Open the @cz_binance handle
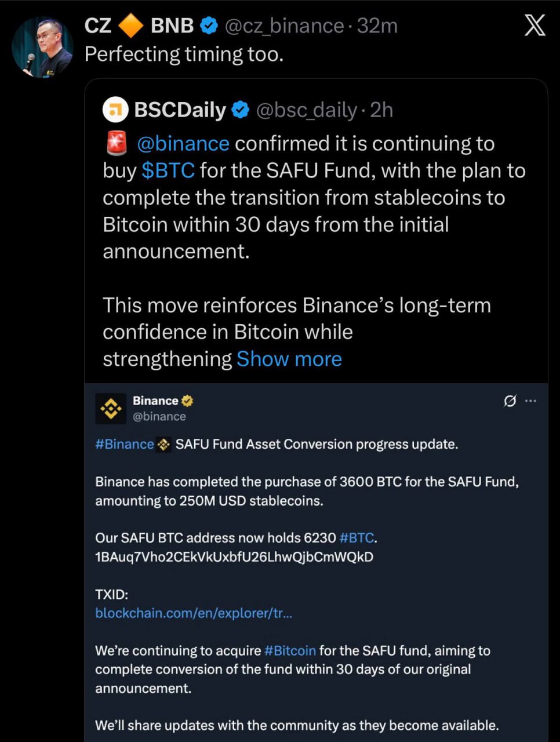This screenshot has height=742, width=560. [x=283, y=26]
